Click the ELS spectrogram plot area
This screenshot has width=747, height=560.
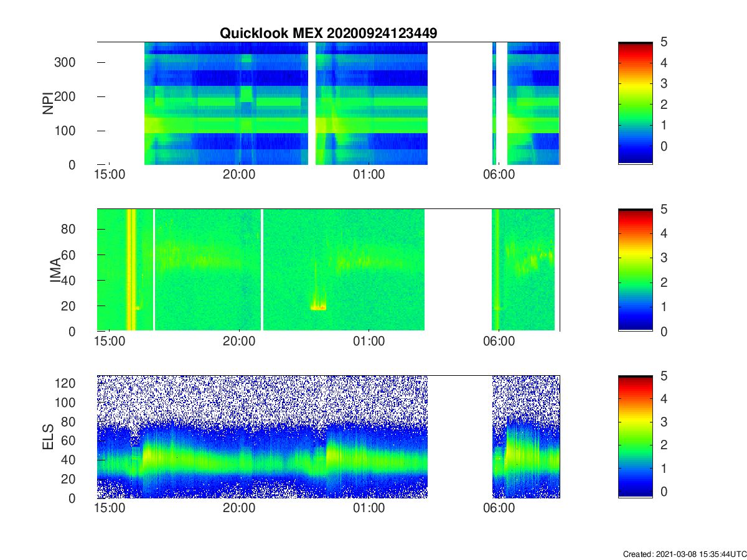(x=329, y=437)
